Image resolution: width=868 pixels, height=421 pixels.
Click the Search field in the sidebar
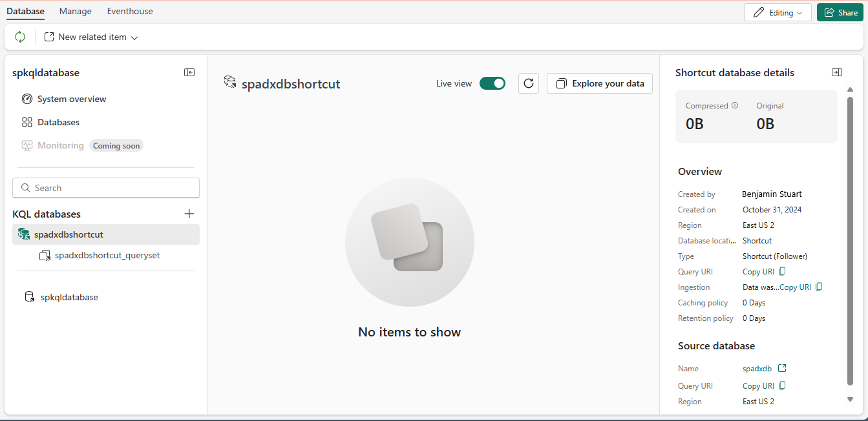pyautogui.click(x=105, y=187)
